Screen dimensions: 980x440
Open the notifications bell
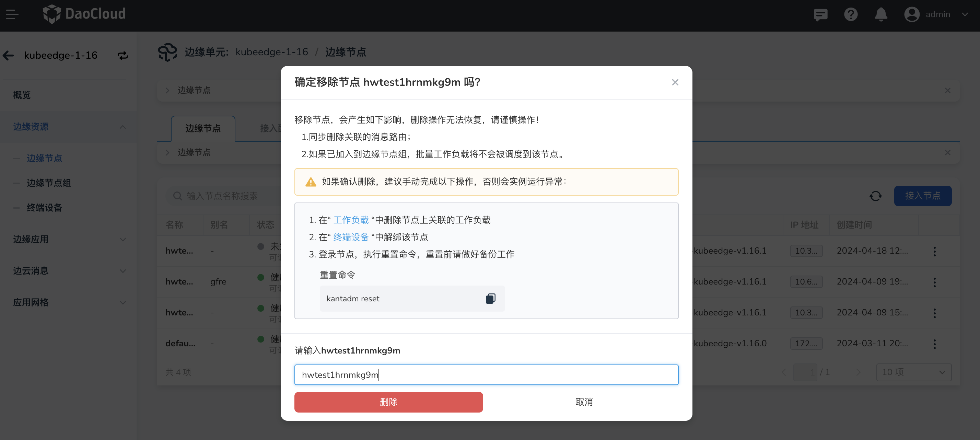[x=881, y=14]
